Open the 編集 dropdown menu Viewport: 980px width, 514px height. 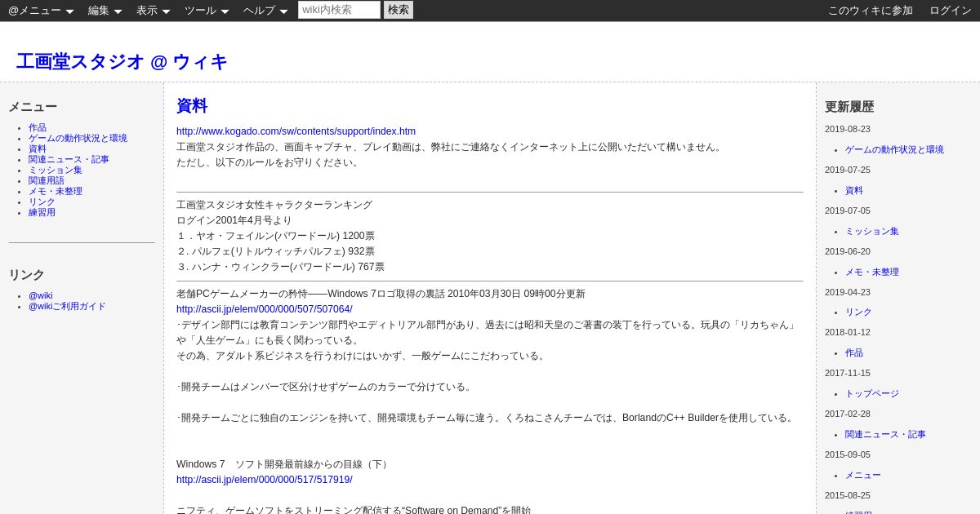click(105, 11)
